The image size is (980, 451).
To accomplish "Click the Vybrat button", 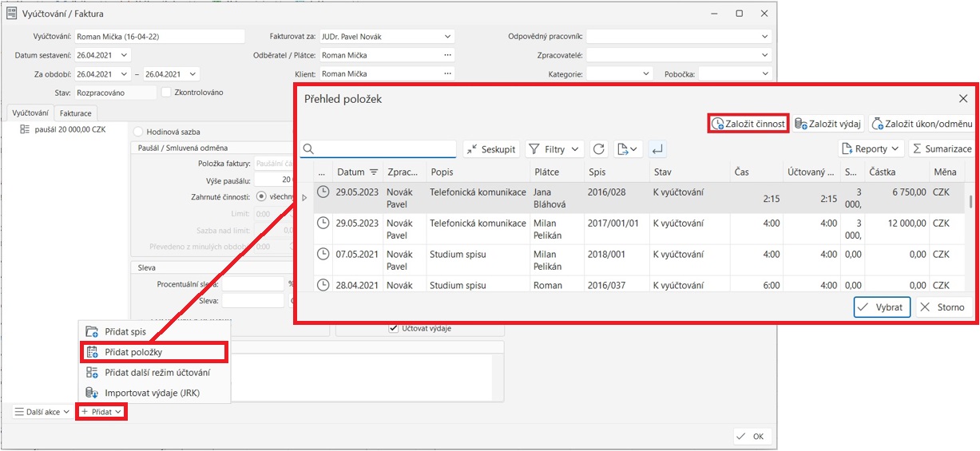I will coord(882,307).
